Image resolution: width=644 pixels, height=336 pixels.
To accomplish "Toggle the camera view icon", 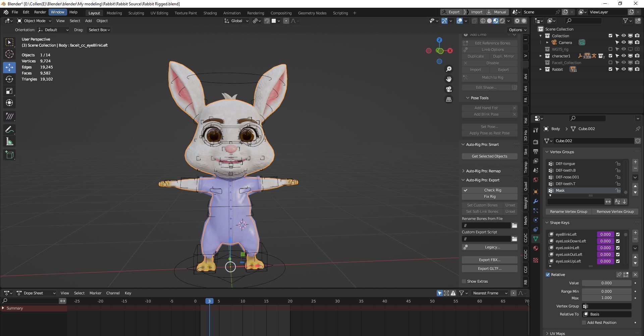I will [449, 89].
